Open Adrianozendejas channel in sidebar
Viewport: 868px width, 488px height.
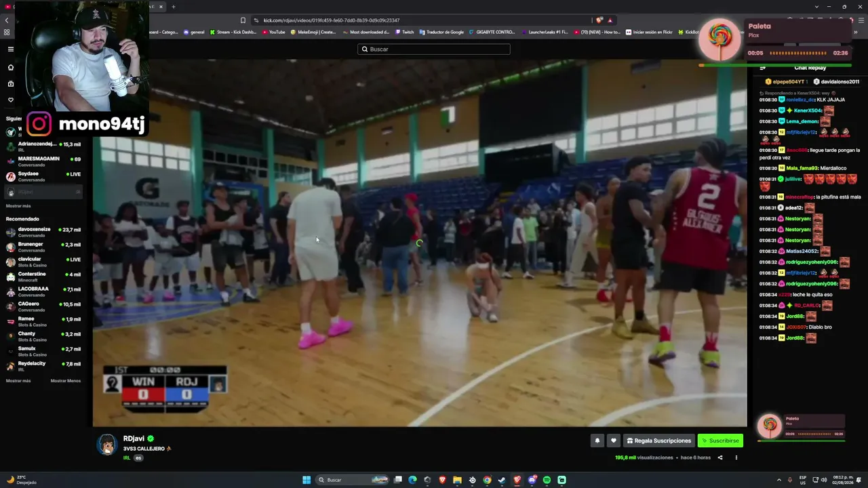43,146
